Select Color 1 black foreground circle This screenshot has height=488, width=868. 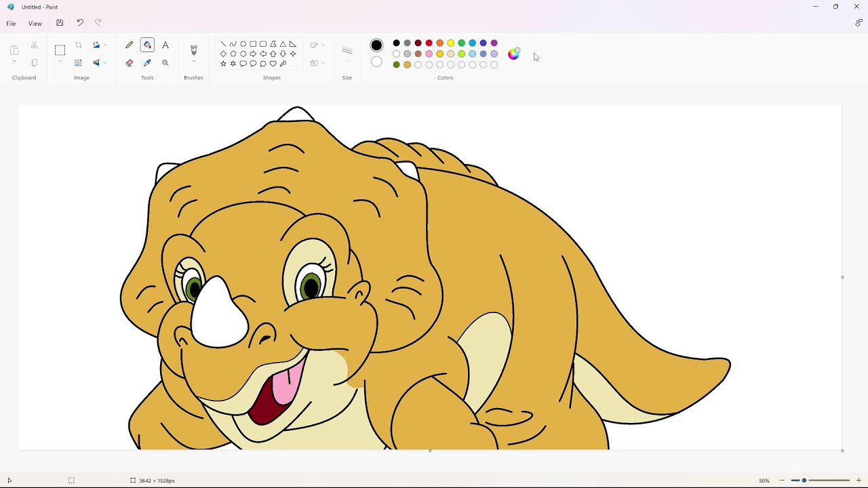[376, 45]
